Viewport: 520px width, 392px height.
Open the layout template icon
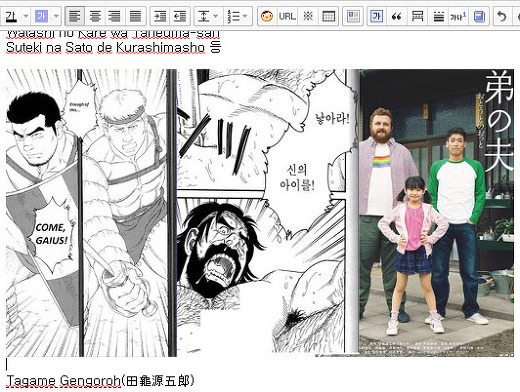click(353, 16)
